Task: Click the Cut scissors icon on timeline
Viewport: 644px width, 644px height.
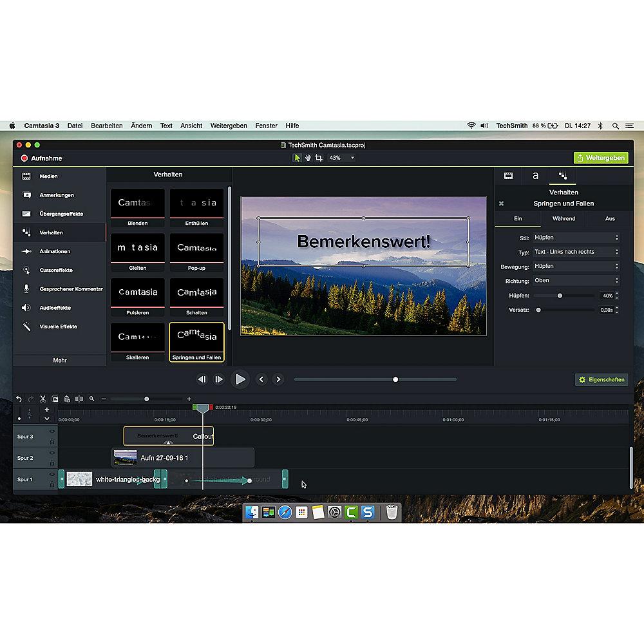Action: (43, 399)
